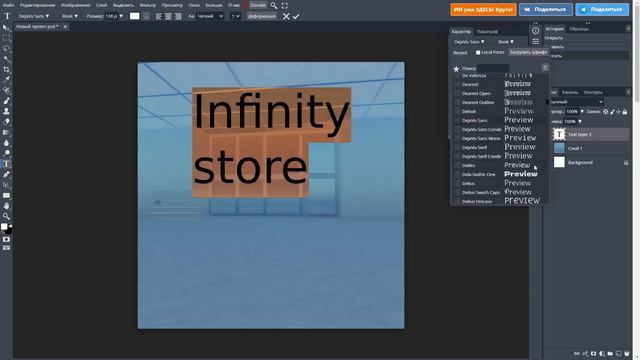
Task: Open Book style dropdown in Character panel
Action: point(506,42)
